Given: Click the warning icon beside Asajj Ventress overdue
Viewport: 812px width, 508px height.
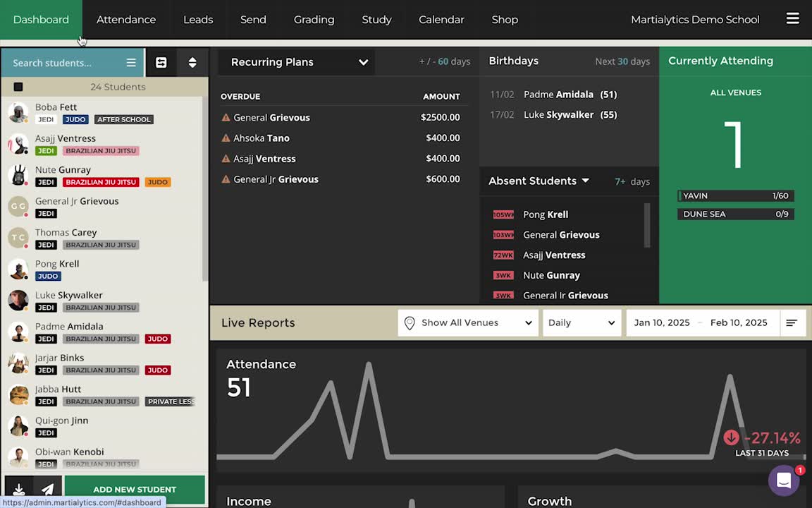Looking at the screenshot, I should (x=226, y=159).
